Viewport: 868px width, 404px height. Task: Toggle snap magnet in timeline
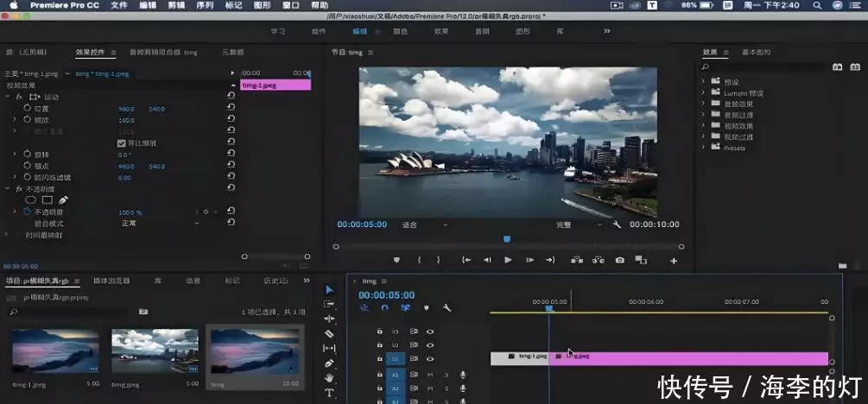[x=384, y=308]
